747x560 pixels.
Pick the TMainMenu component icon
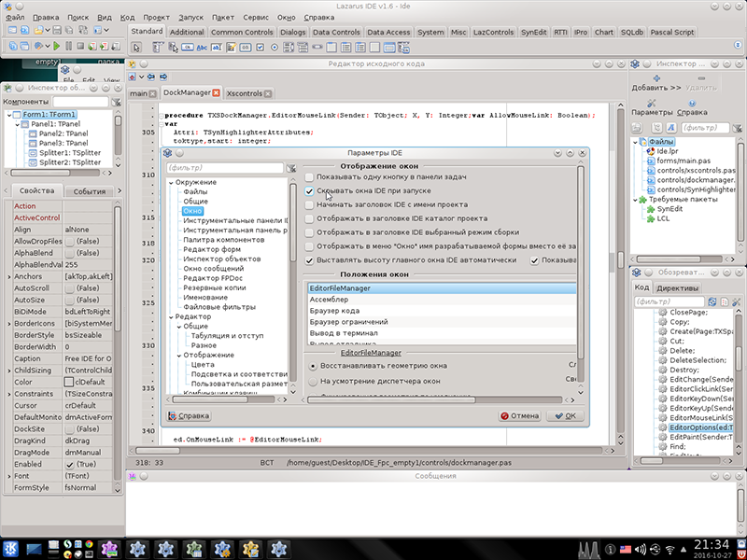pyautogui.click(x=158, y=48)
